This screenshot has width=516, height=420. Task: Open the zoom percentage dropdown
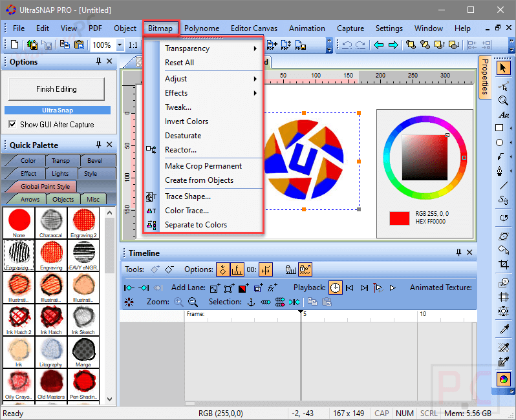(120, 45)
